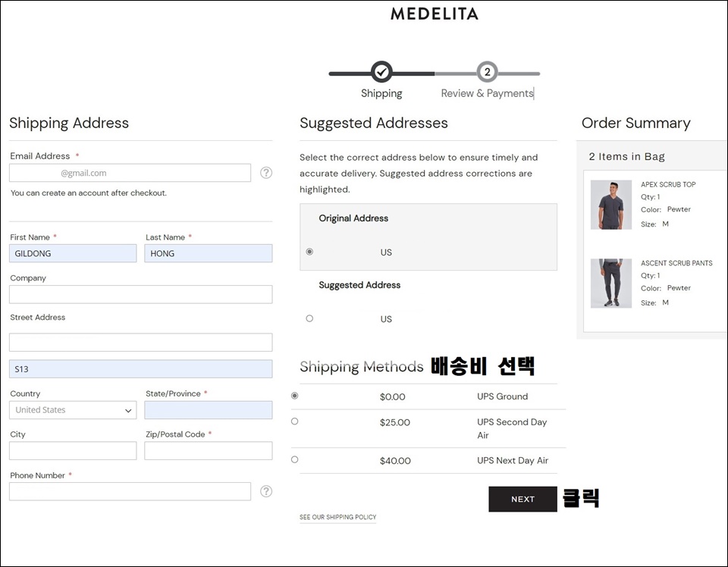
Task: Click the NEXT button
Action: [x=522, y=500]
